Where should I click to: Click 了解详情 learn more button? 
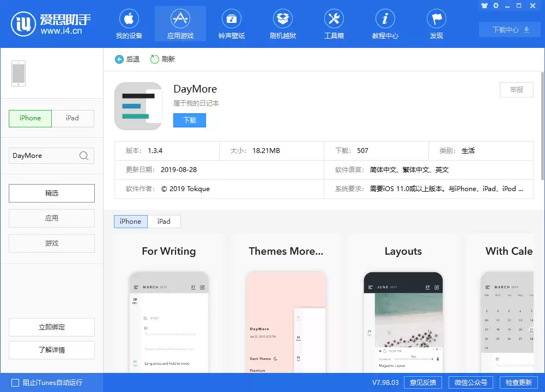(52, 350)
